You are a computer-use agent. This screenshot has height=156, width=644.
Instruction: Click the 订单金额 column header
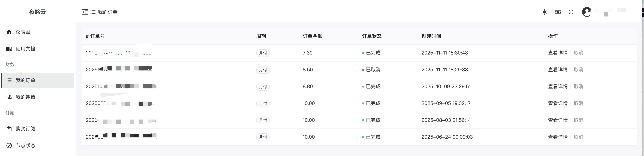(x=312, y=36)
